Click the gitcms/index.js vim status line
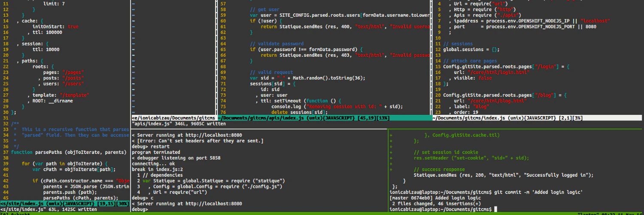 [x=537, y=118]
